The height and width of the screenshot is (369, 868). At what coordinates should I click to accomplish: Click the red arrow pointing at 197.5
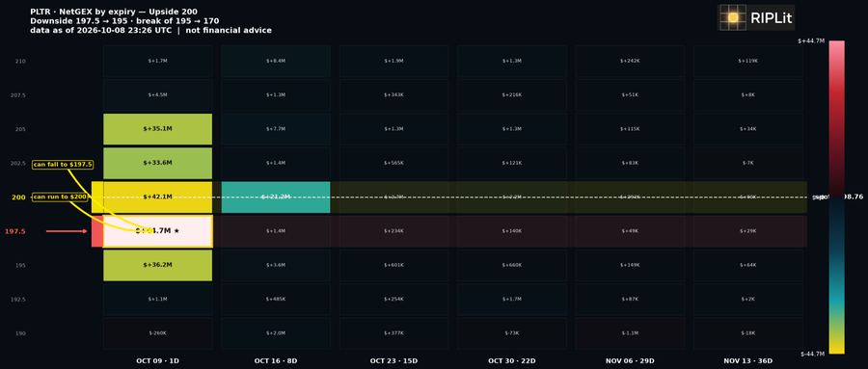[67, 231]
